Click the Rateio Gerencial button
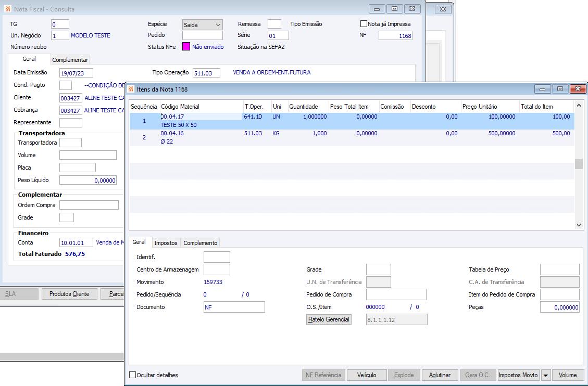Image resolution: width=588 pixels, height=386 pixels. point(329,319)
